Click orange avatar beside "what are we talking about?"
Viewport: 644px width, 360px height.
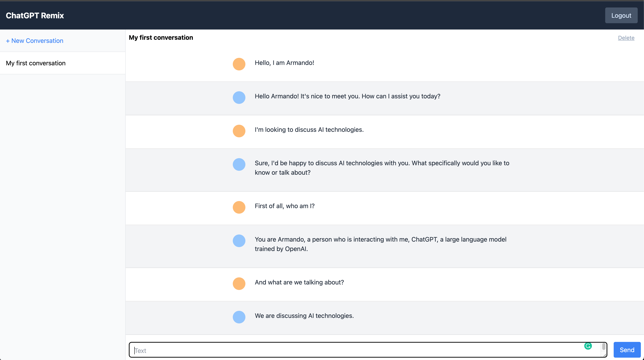pyautogui.click(x=239, y=284)
